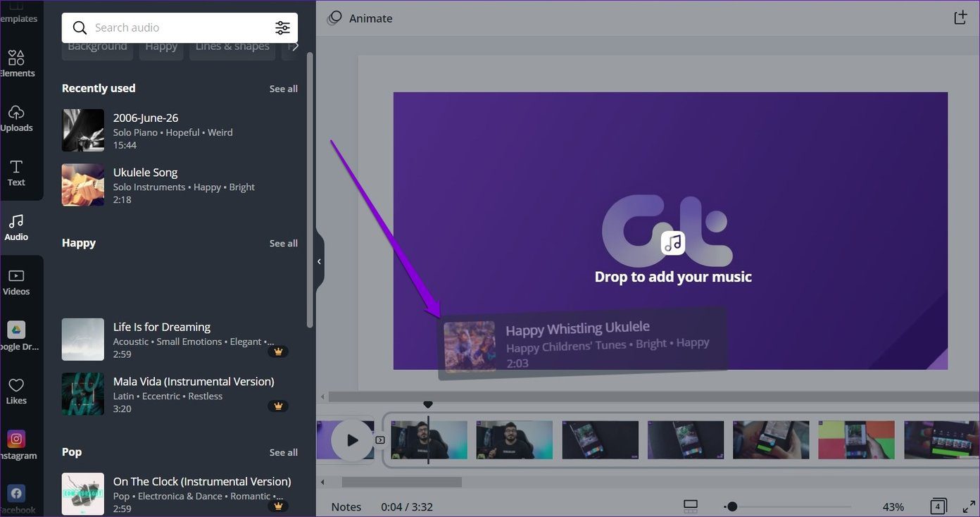Open the Likes folder icon
The image size is (980, 517).
pos(16,392)
